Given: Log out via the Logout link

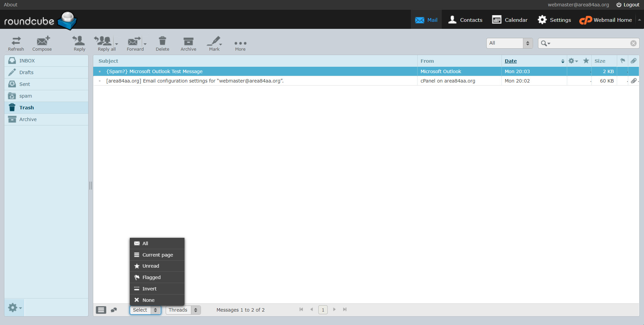Looking at the screenshot, I should (628, 5).
